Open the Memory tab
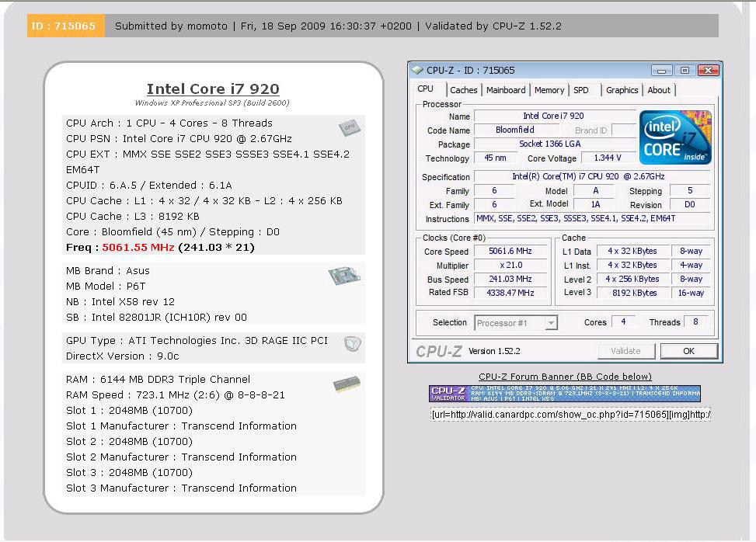The width and height of the screenshot is (756, 542). click(549, 90)
